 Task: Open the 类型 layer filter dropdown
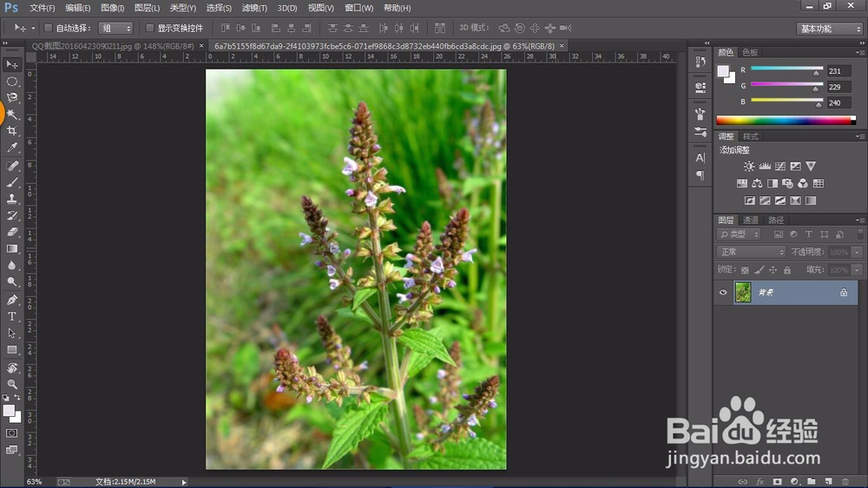point(739,234)
